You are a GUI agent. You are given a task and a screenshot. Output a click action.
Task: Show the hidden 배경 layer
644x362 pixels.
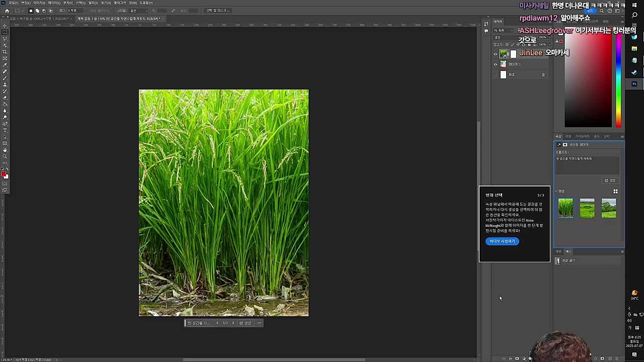click(495, 74)
